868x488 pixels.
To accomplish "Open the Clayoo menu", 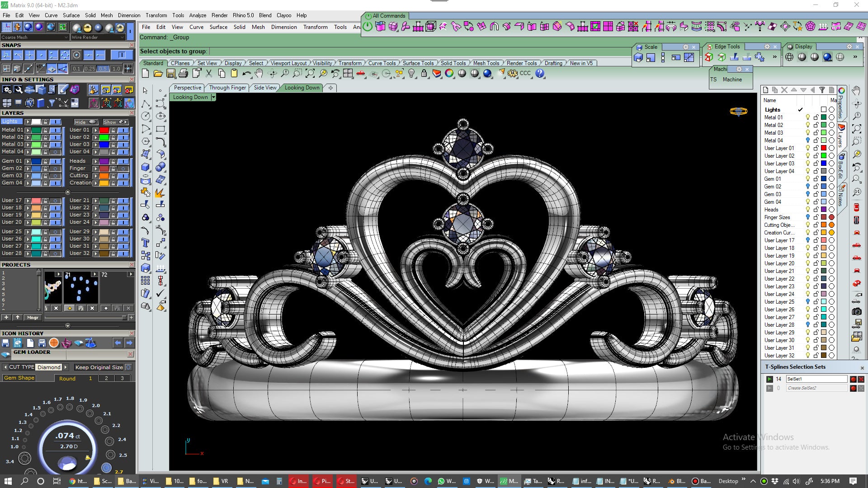I will [284, 15].
